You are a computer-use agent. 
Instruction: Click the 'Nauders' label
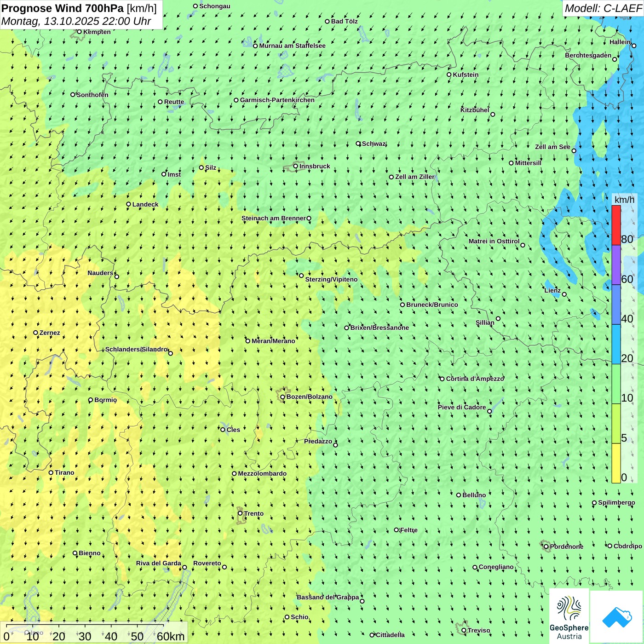[x=100, y=273]
